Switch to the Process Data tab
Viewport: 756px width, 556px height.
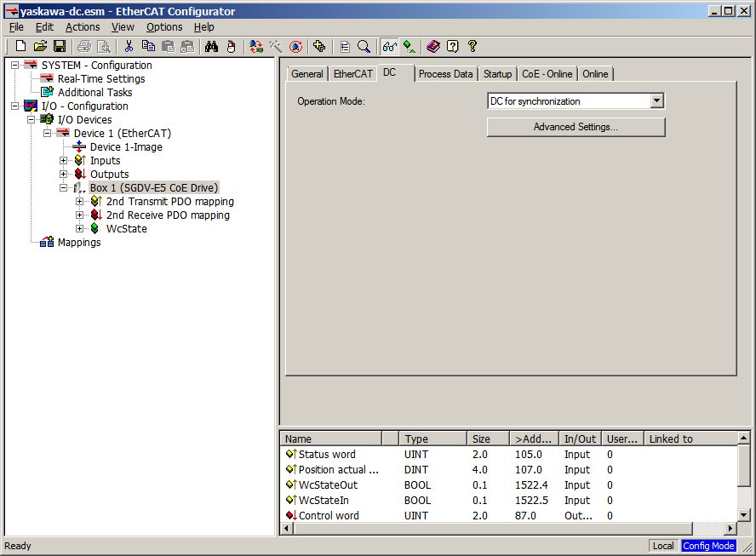pos(445,74)
